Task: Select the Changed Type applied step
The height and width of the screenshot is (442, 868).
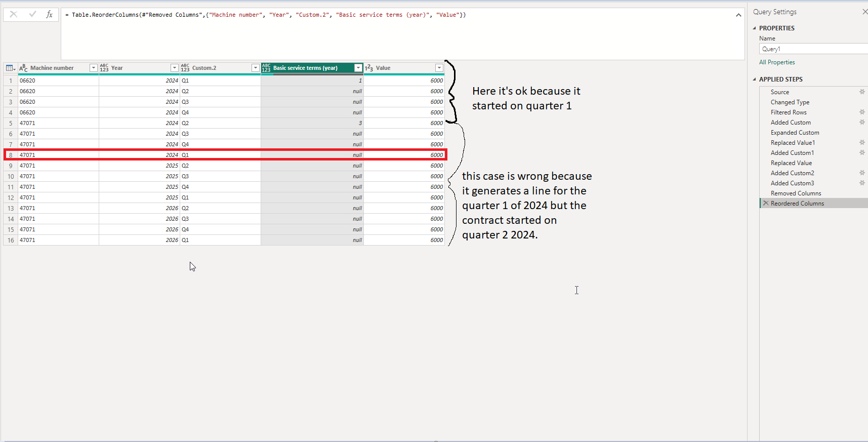Action: point(790,102)
